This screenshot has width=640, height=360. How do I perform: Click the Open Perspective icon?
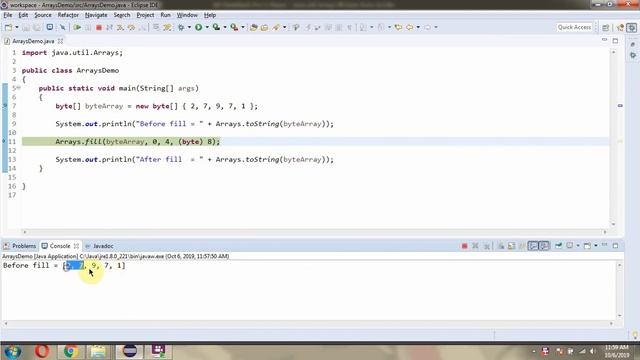606,27
